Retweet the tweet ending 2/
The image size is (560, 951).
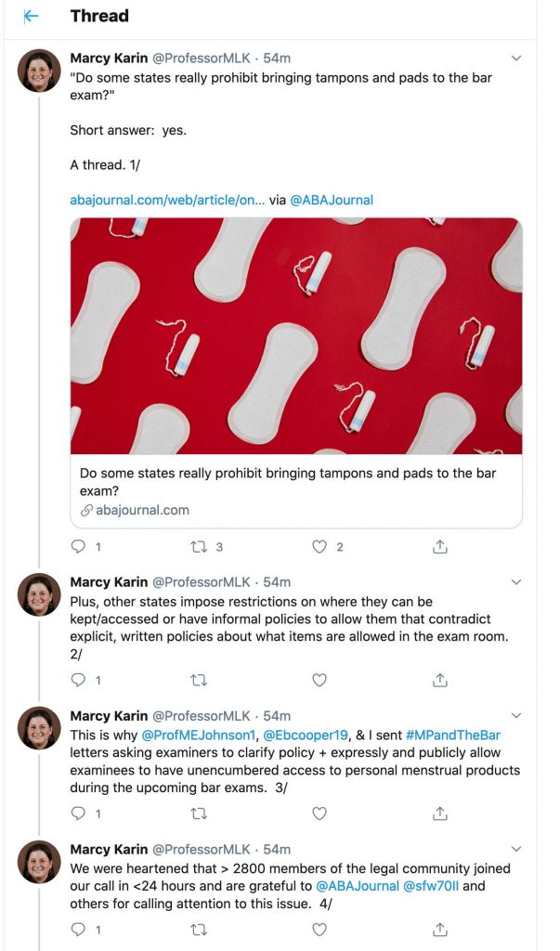[199, 681]
